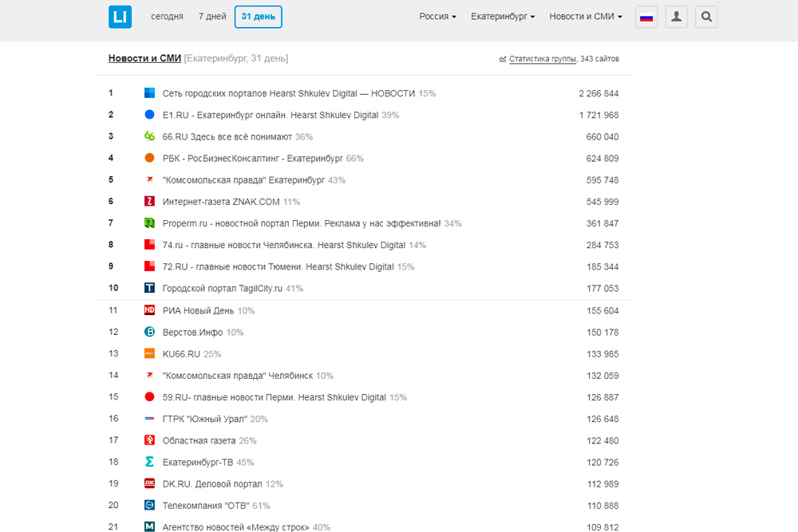Select the 31 день period tab
Image resolution: width=798 pixels, height=532 pixels.
[x=258, y=17]
